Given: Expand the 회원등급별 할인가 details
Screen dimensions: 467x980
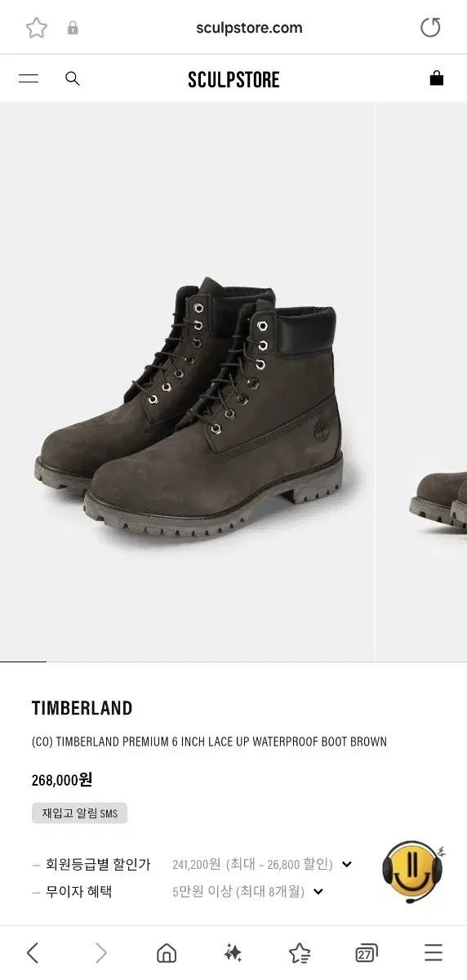Looking at the screenshot, I should click(346, 864).
